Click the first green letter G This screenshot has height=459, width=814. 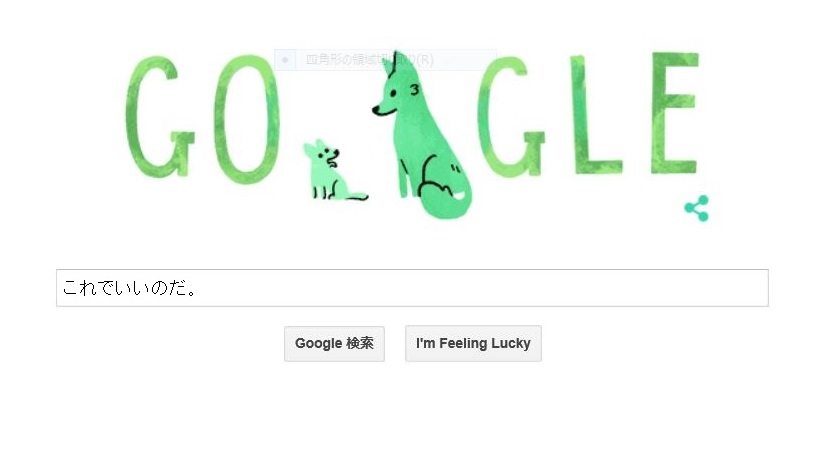point(159,116)
